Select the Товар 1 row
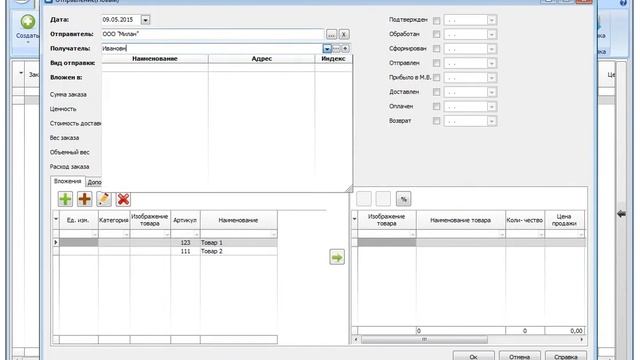Viewport: 640px width, 360px height. tap(165, 242)
